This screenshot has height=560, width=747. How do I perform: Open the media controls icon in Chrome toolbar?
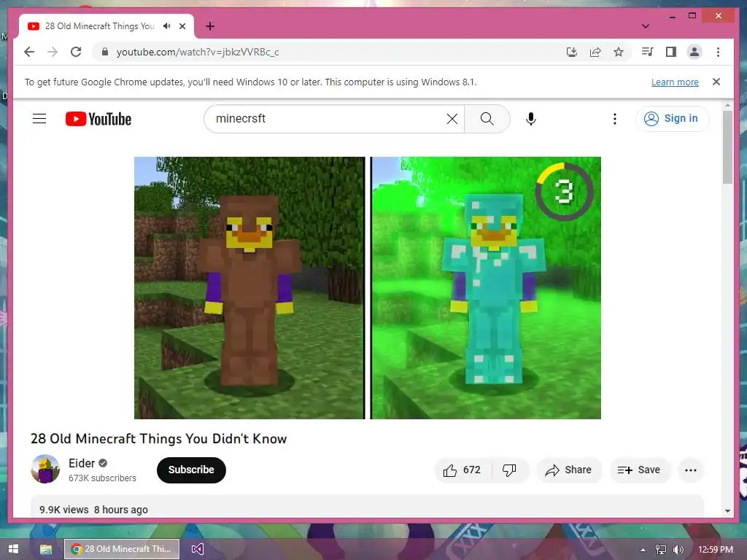click(x=648, y=52)
